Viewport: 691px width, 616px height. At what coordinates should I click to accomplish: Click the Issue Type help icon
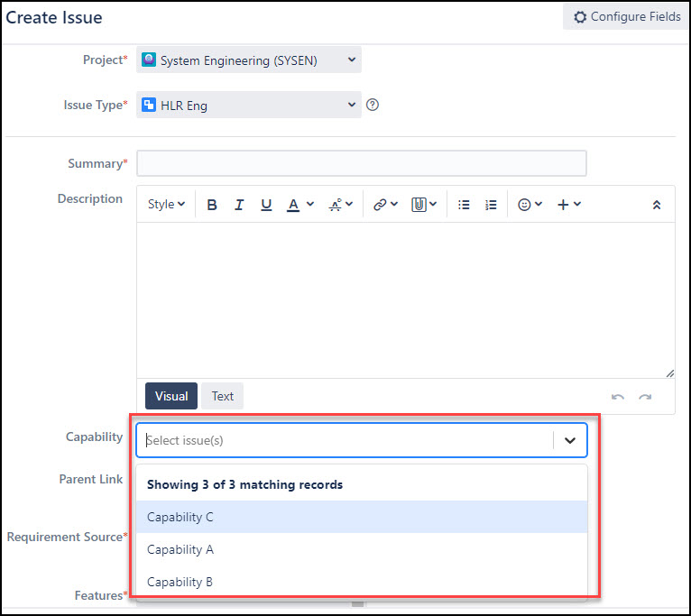(x=373, y=105)
